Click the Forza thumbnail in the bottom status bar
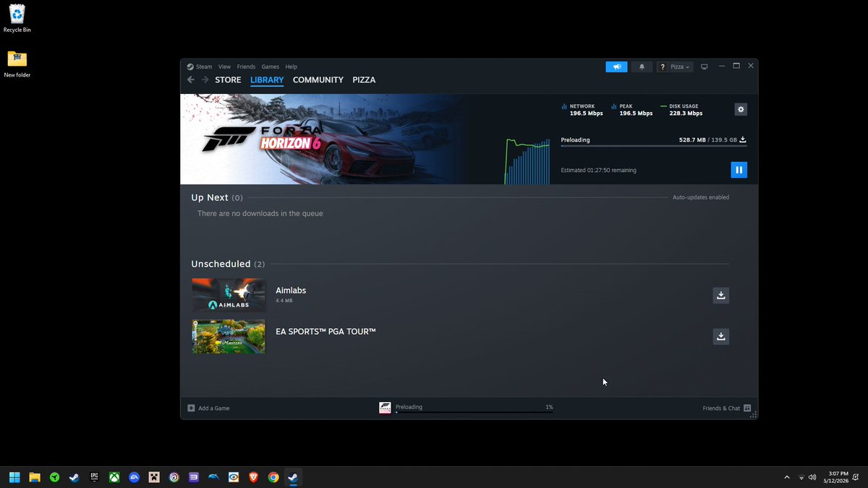This screenshot has width=868, height=488. [385, 408]
